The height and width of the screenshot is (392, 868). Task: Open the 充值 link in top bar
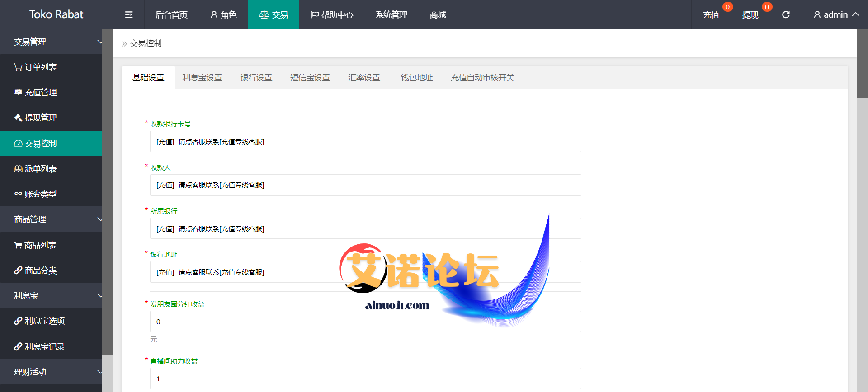(x=711, y=15)
